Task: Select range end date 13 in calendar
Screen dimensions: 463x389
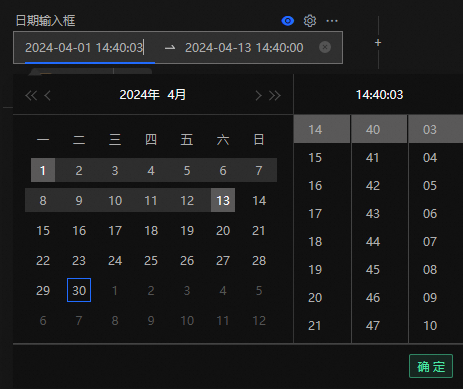Action: click(x=223, y=200)
